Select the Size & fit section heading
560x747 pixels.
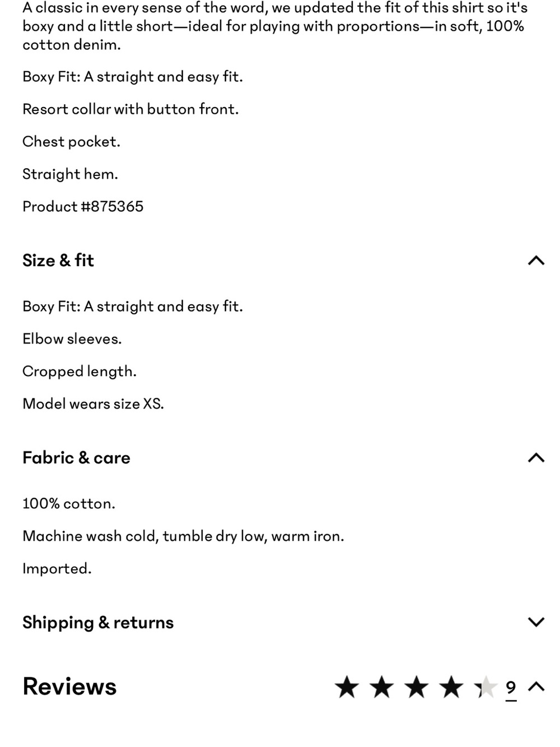[58, 260]
